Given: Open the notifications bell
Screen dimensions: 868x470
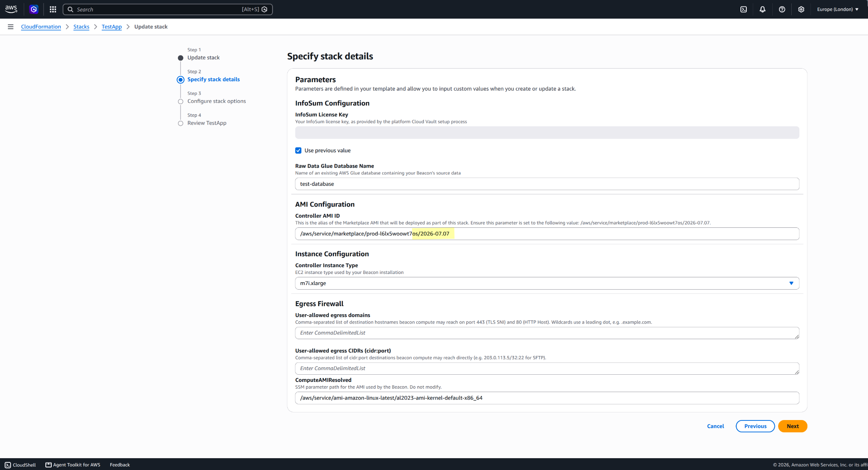Looking at the screenshot, I should pos(762,9).
